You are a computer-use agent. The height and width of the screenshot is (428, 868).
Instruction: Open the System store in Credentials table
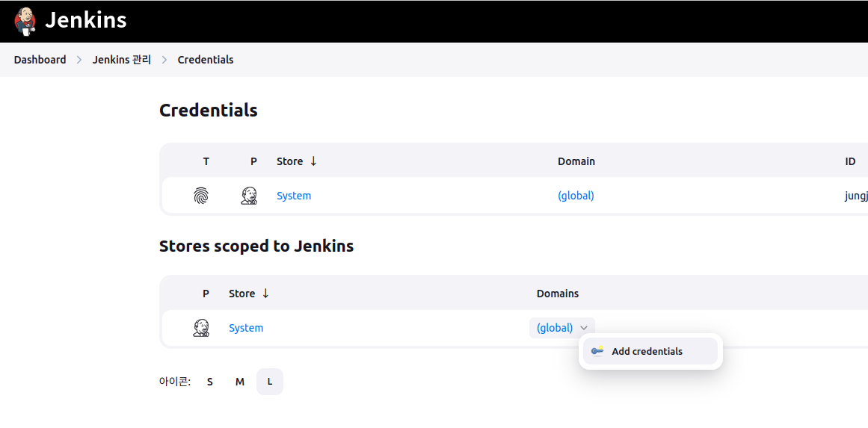(294, 196)
